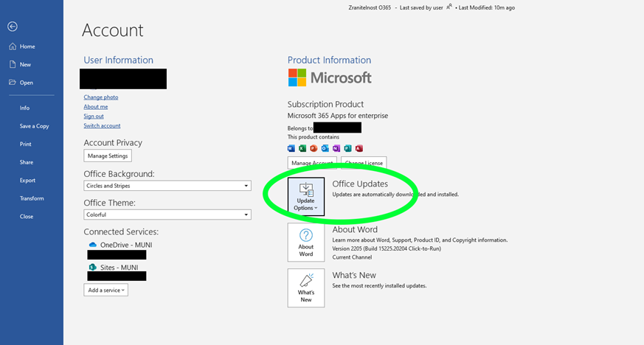
Task: Click the New document icon in sidebar
Action: (x=13, y=65)
